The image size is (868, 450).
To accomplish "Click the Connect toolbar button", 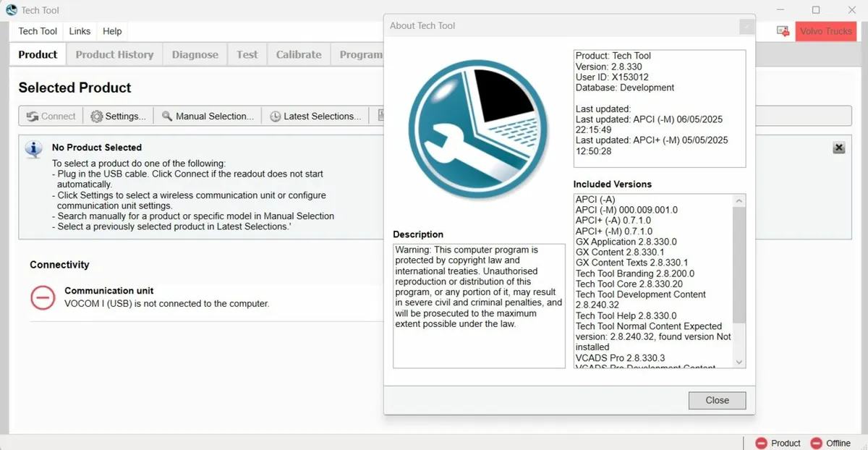I will (51, 116).
